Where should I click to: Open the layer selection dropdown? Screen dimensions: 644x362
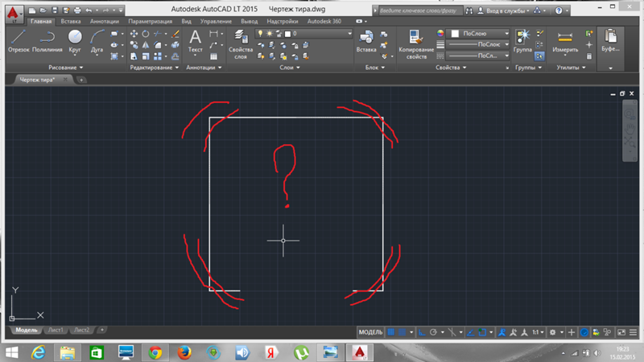click(x=304, y=34)
